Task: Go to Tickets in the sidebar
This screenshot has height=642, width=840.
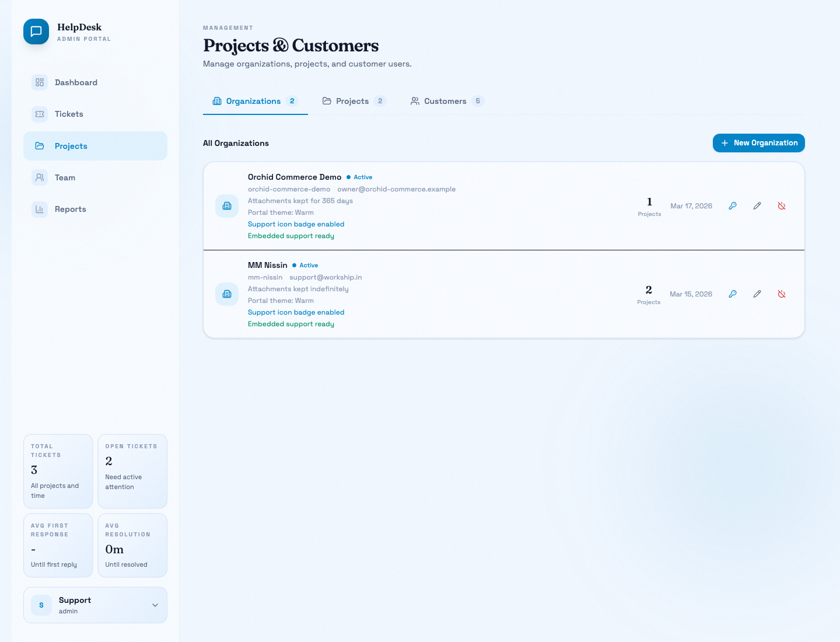Action: tap(69, 114)
